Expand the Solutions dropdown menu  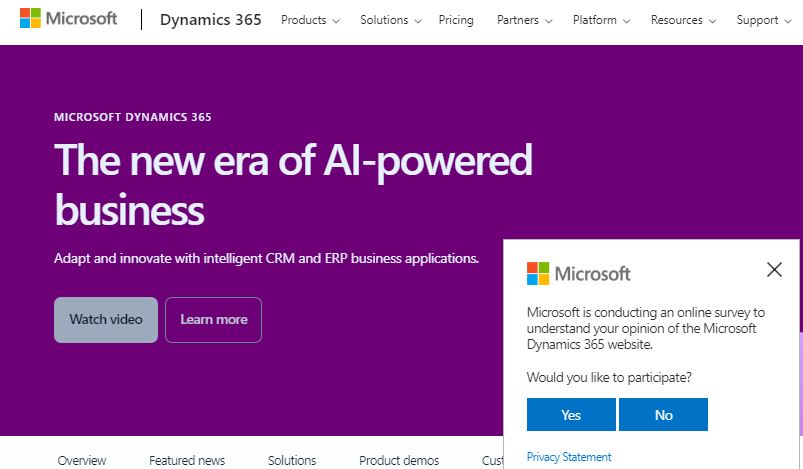coord(391,20)
